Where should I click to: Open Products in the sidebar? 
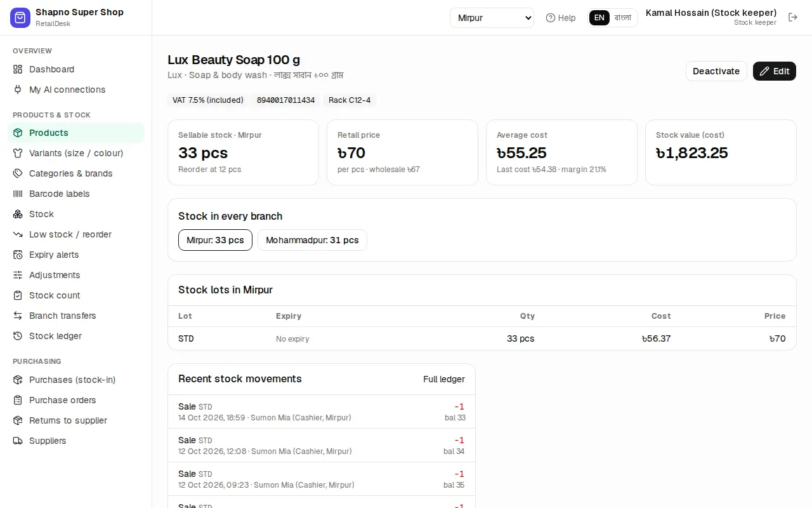[76, 133]
